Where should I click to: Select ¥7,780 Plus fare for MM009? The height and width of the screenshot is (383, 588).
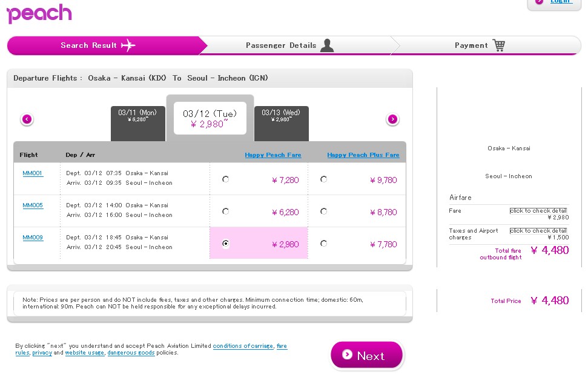click(x=323, y=244)
